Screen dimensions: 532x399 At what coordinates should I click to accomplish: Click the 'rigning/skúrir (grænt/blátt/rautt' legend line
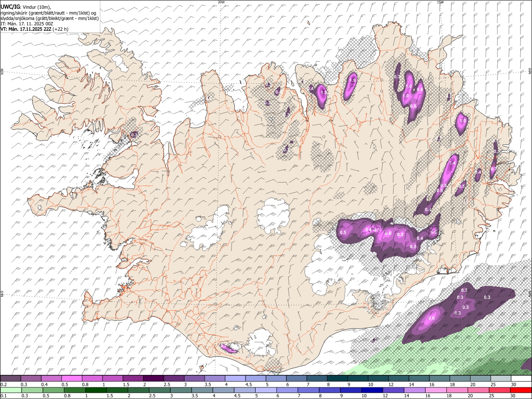pyautogui.click(x=48, y=13)
